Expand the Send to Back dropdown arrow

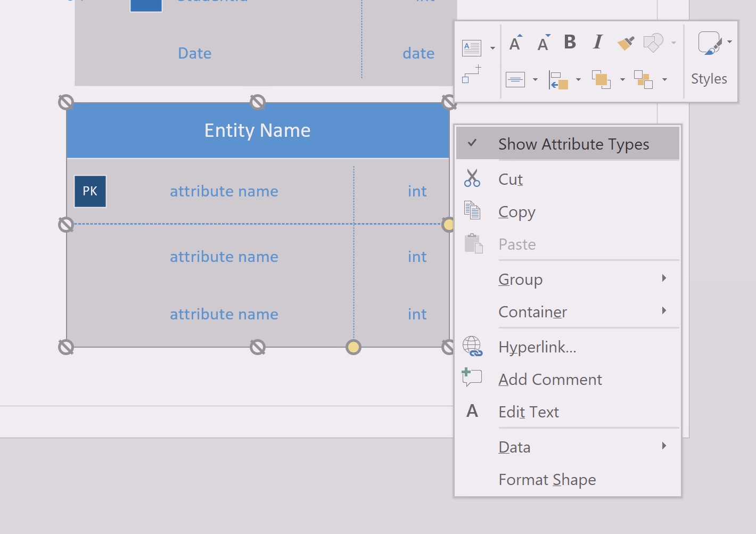click(x=664, y=80)
